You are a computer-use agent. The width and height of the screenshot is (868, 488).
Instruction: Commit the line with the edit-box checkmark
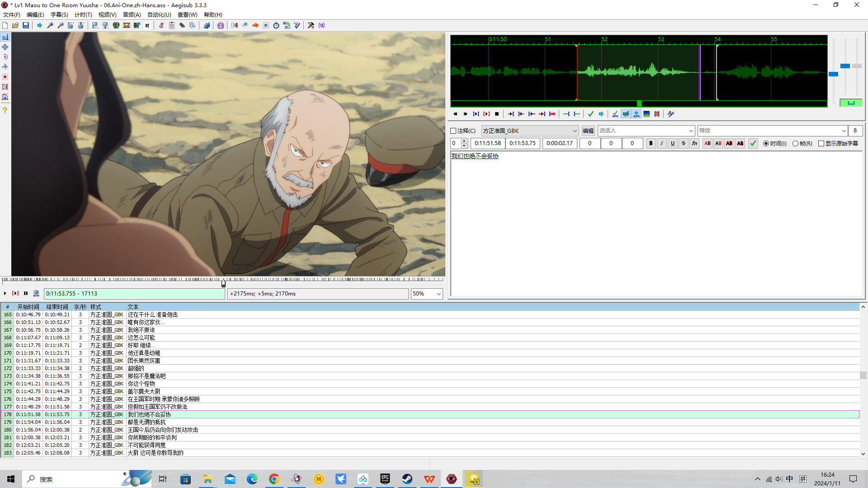coord(753,143)
